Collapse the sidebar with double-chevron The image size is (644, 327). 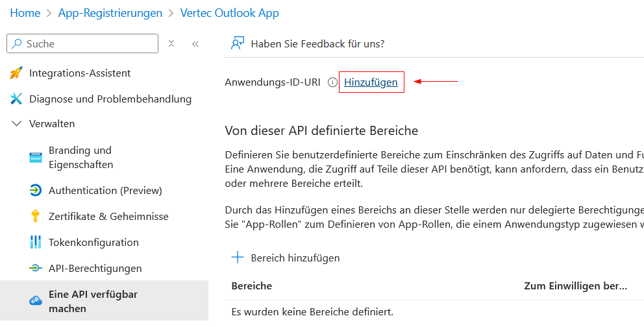pyautogui.click(x=195, y=43)
